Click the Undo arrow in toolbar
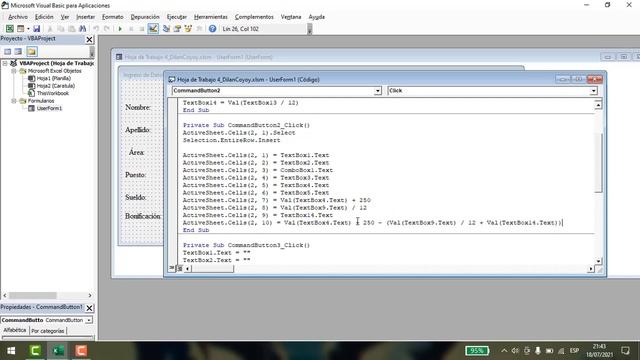Screen dimensions: 640x360 (x=96, y=29)
